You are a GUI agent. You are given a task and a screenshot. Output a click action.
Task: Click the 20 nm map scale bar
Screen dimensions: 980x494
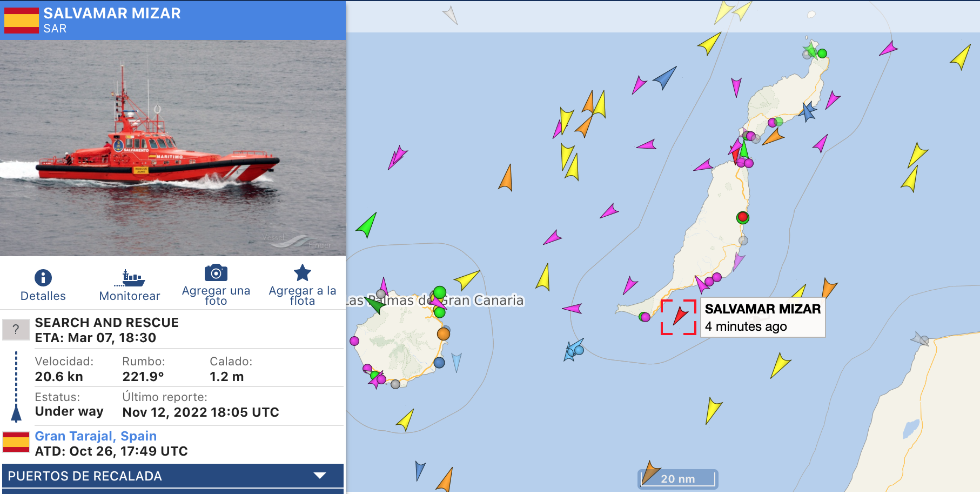click(x=678, y=479)
